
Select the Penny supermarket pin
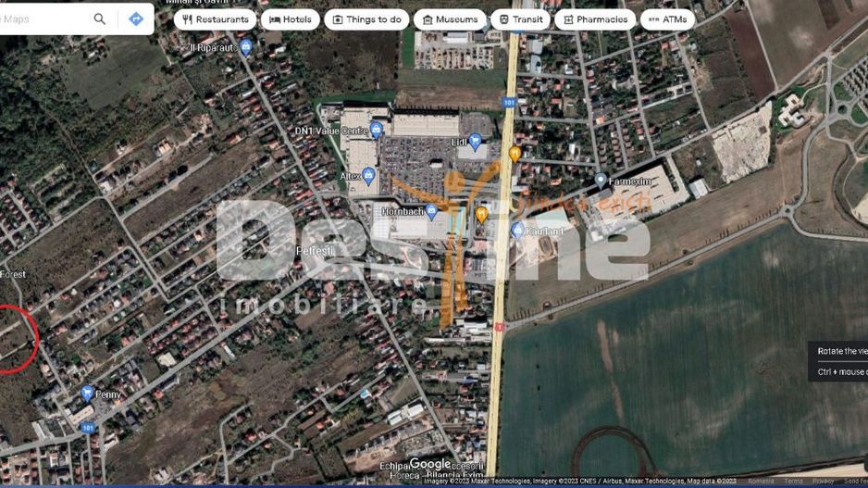(x=87, y=394)
